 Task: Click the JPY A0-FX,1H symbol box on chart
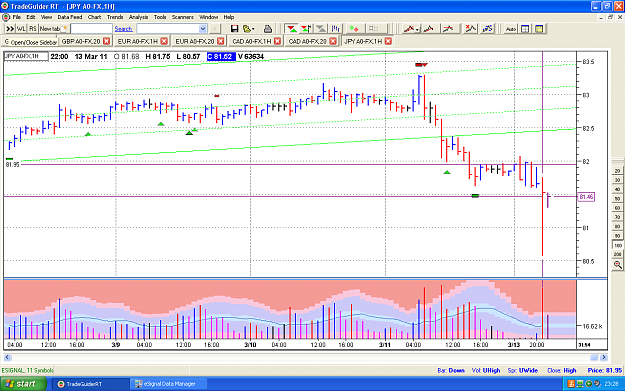26,56
